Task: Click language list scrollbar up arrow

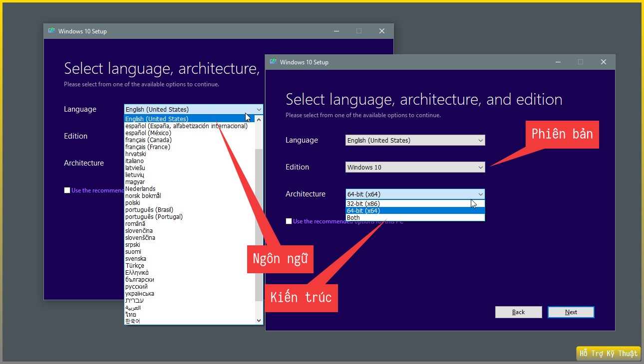Action: 259,119
